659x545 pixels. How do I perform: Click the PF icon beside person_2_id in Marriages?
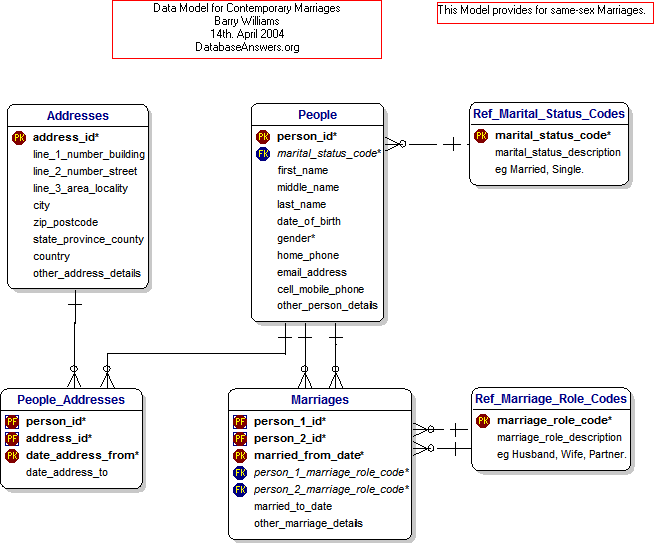click(240, 439)
